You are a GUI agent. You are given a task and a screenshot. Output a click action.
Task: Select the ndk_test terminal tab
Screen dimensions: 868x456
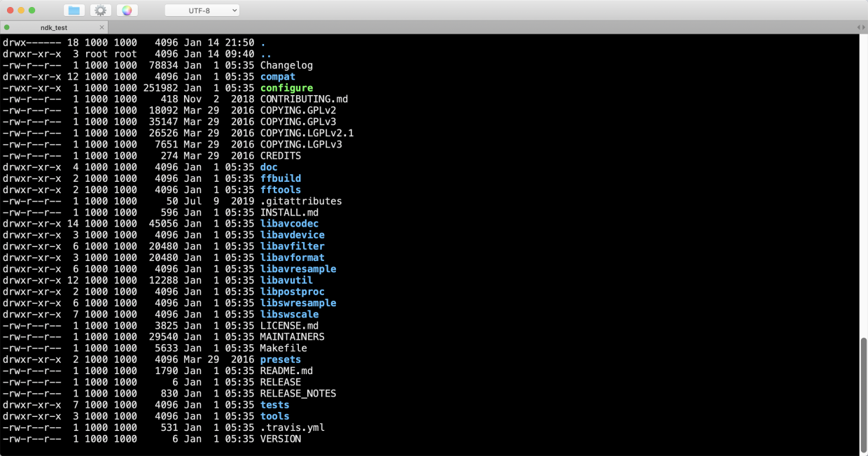(x=52, y=27)
